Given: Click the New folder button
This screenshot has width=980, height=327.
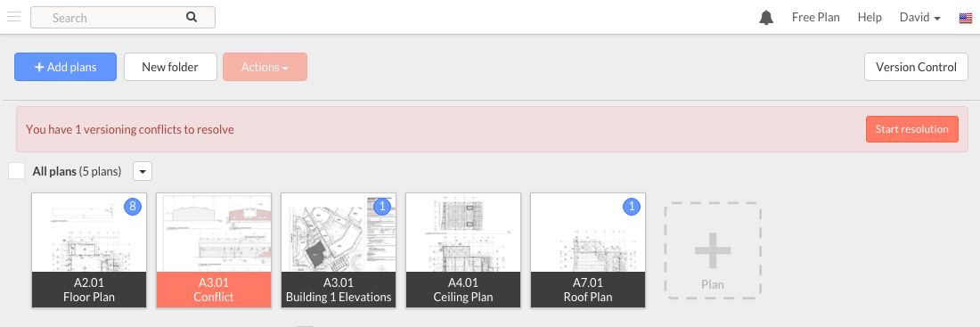Looking at the screenshot, I should (170, 67).
